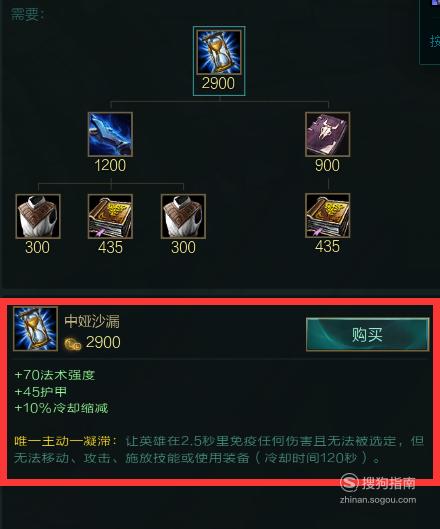Choose the Fiendish Codex book icon

pyautogui.click(x=327, y=134)
